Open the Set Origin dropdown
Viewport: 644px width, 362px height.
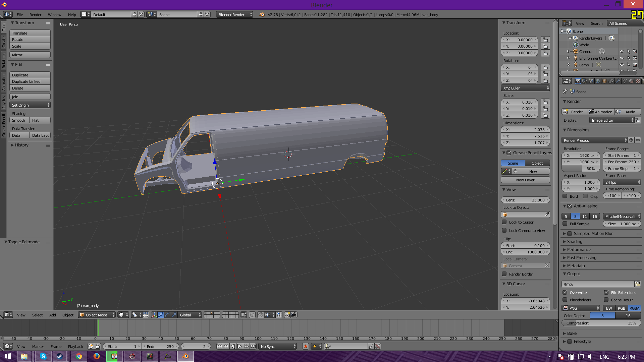tap(30, 105)
